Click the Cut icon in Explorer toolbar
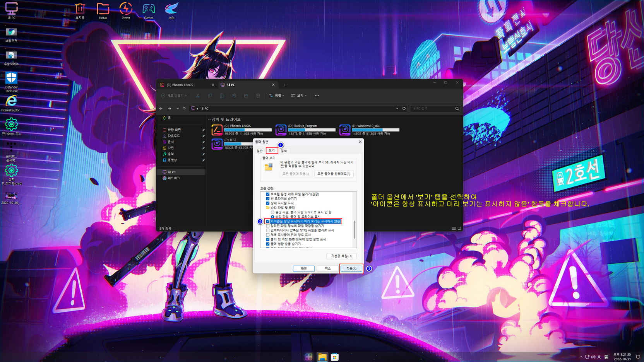 (x=198, y=96)
